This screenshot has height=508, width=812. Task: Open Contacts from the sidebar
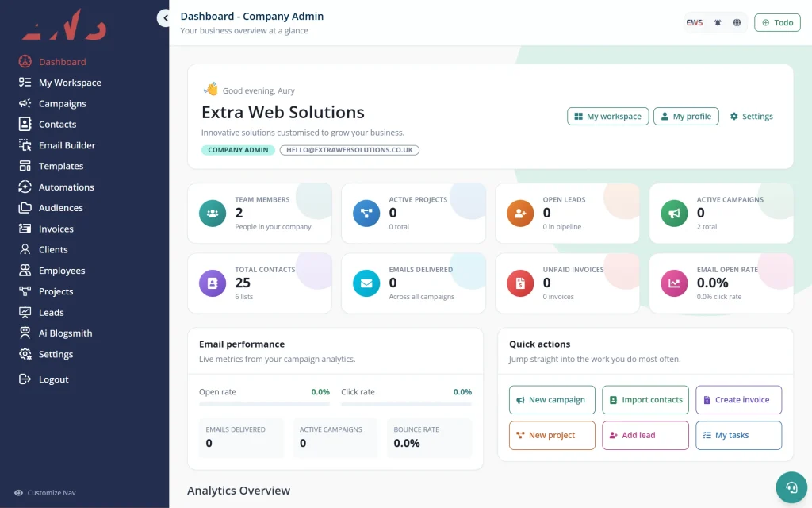[x=47, y=125]
